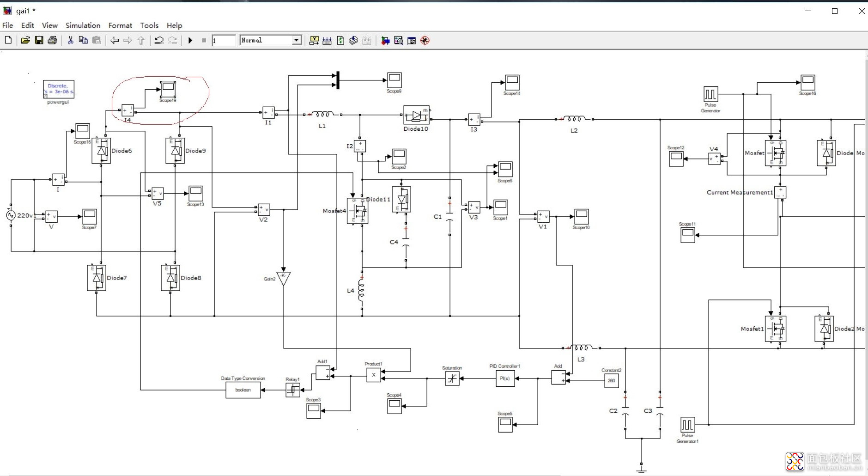Select the Diode7 block
The width and height of the screenshot is (868, 476).
(97, 278)
